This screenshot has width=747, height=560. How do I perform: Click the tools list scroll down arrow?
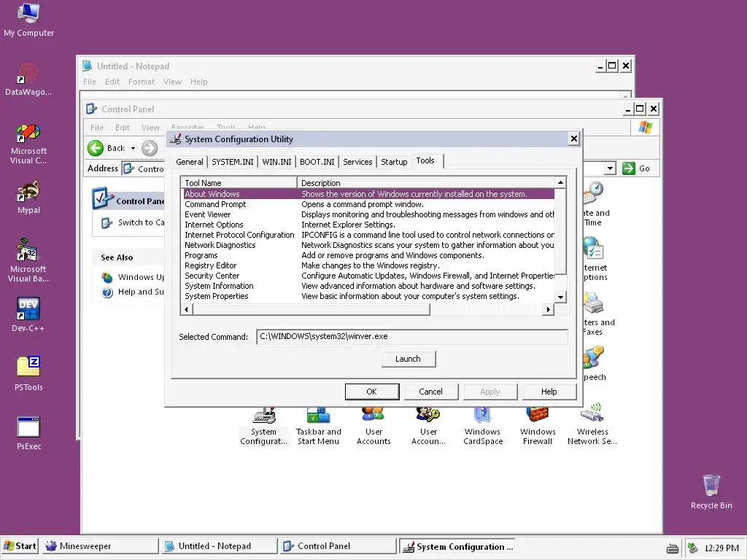[x=561, y=297]
